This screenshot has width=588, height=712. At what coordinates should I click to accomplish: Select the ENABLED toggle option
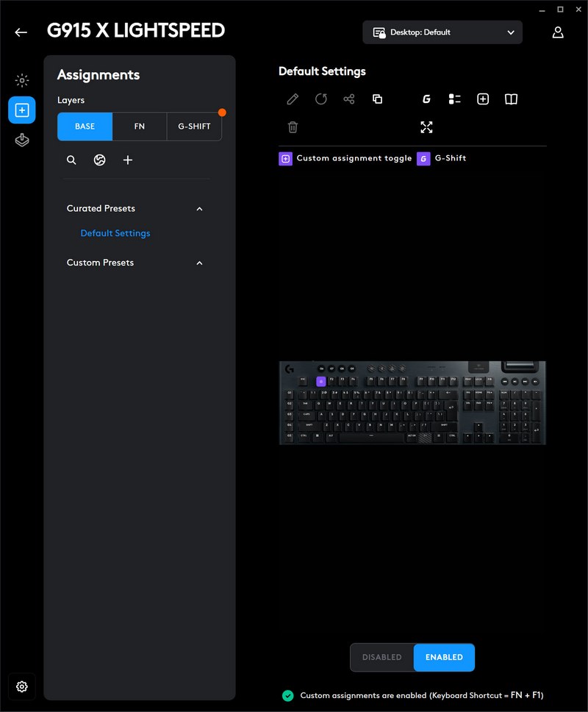444,657
